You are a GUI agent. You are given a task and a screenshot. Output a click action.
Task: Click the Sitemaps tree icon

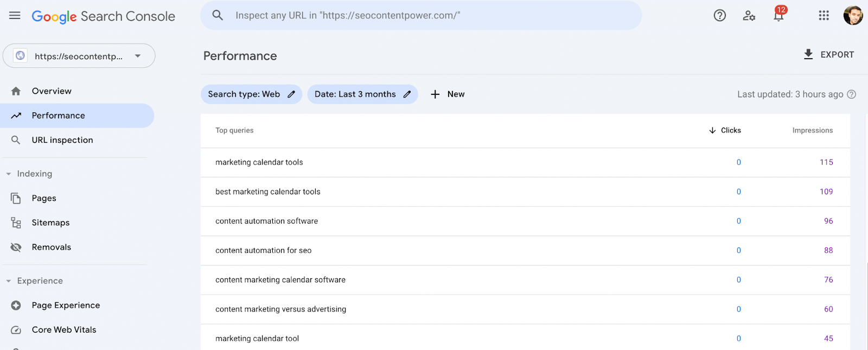16,223
